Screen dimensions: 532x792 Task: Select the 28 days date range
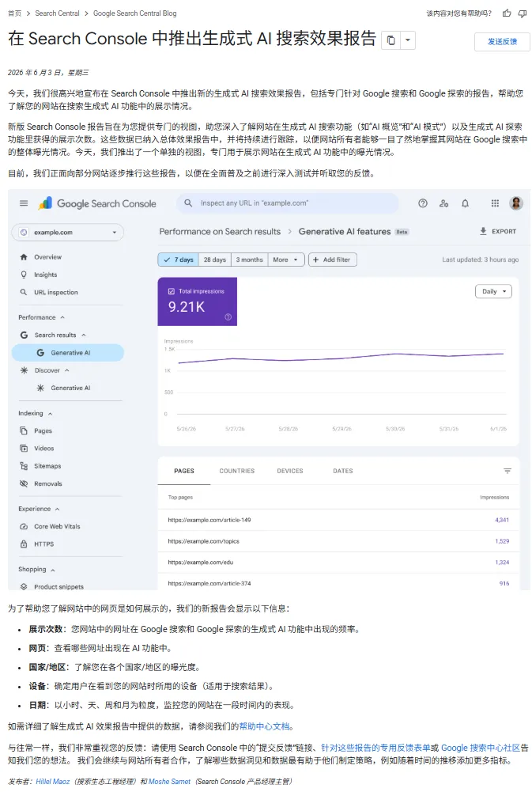(x=215, y=260)
